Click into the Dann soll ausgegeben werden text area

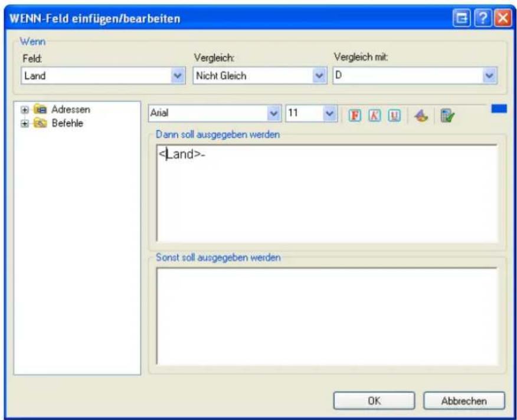[x=327, y=193]
